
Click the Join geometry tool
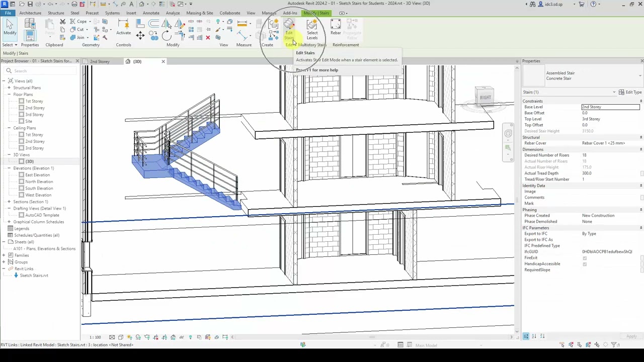pyautogui.click(x=77, y=38)
